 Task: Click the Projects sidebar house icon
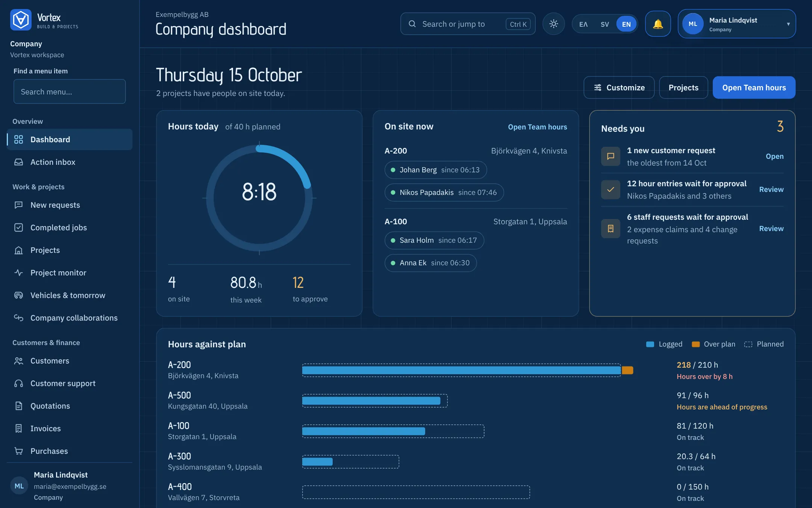tap(18, 250)
